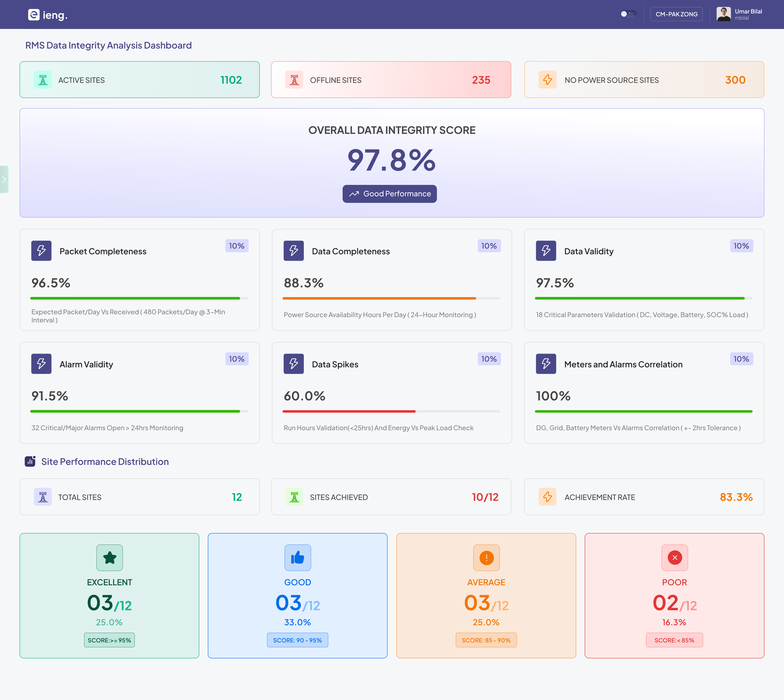This screenshot has height=700, width=784.
Task: Click the Good thumbs-up icon
Action: (x=298, y=558)
